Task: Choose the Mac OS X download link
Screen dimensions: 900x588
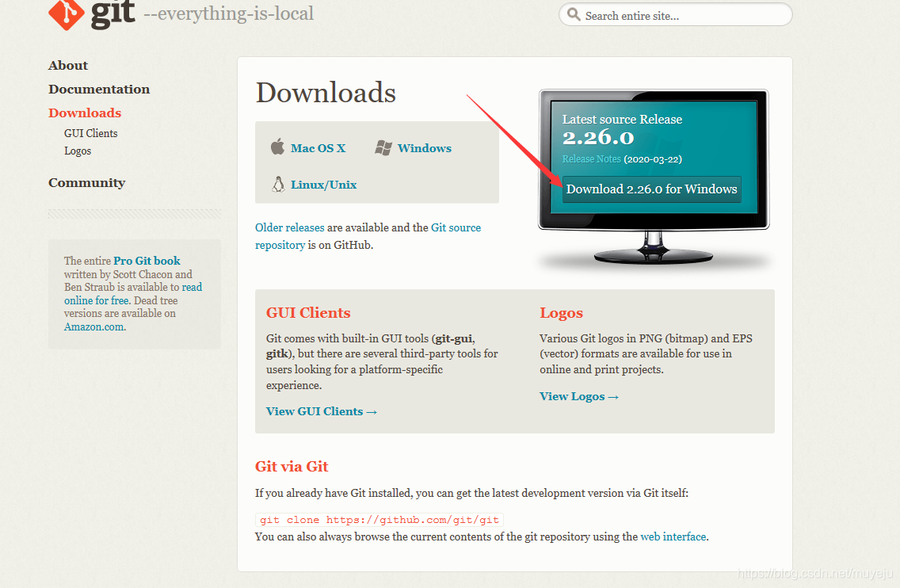Action: point(318,148)
